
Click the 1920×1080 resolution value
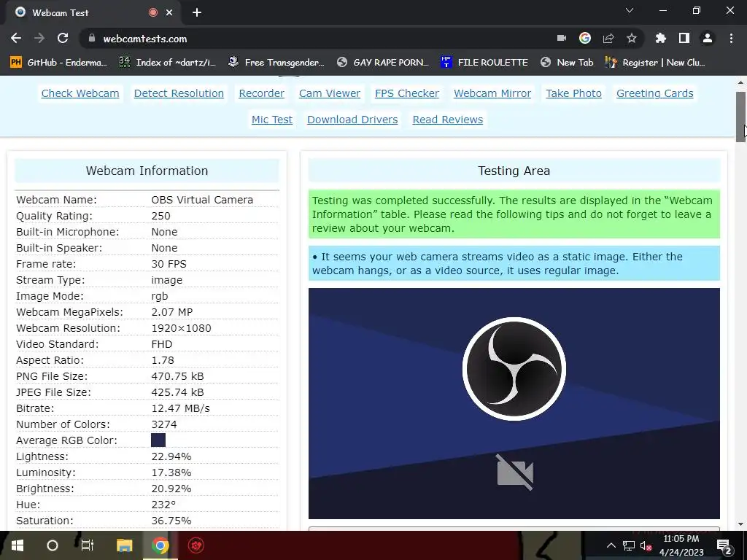(x=181, y=328)
